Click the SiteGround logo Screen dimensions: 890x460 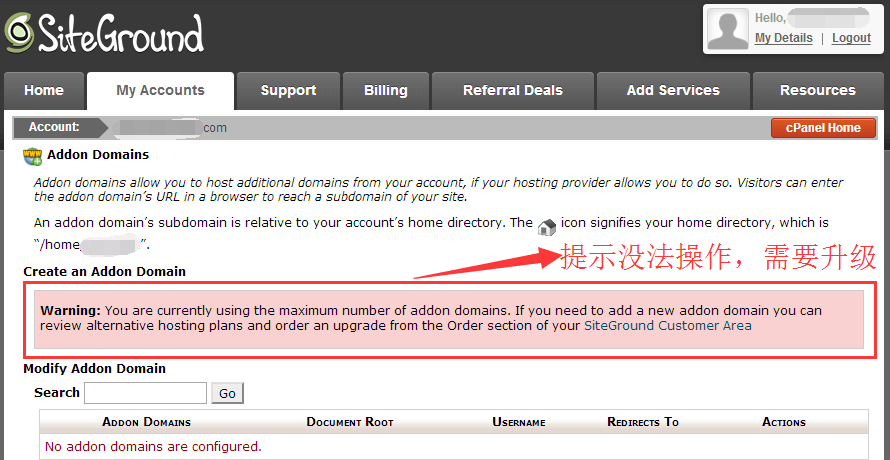click(104, 34)
